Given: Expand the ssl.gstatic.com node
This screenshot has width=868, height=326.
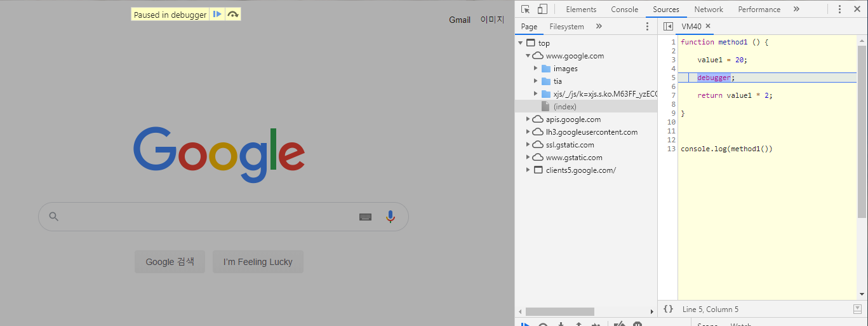Looking at the screenshot, I should pyautogui.click(x=528, y=145).
